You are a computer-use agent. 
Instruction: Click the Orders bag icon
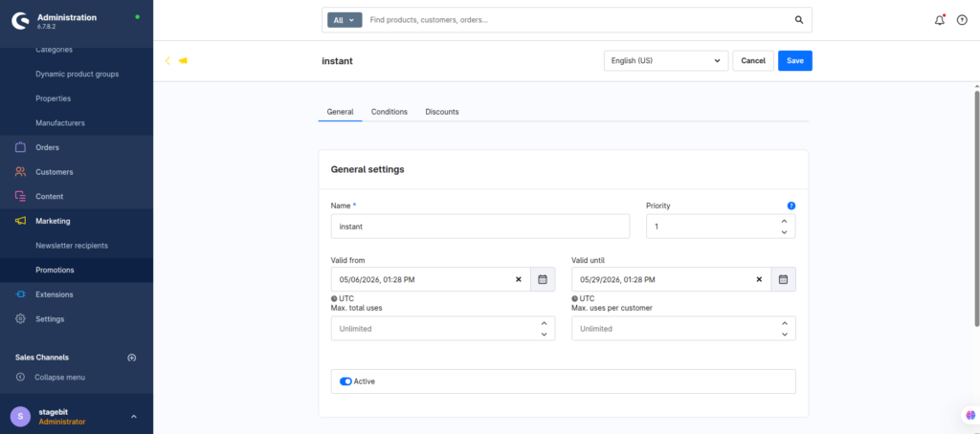click(21, 147)
